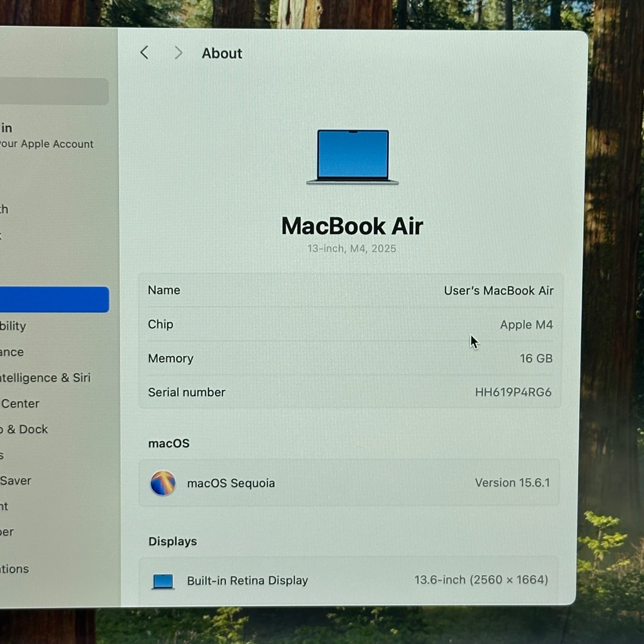This screenshot has width=644, height=644.
Task: Open the Apple Account sign-in sidebar entry
Action: (46, 136)
